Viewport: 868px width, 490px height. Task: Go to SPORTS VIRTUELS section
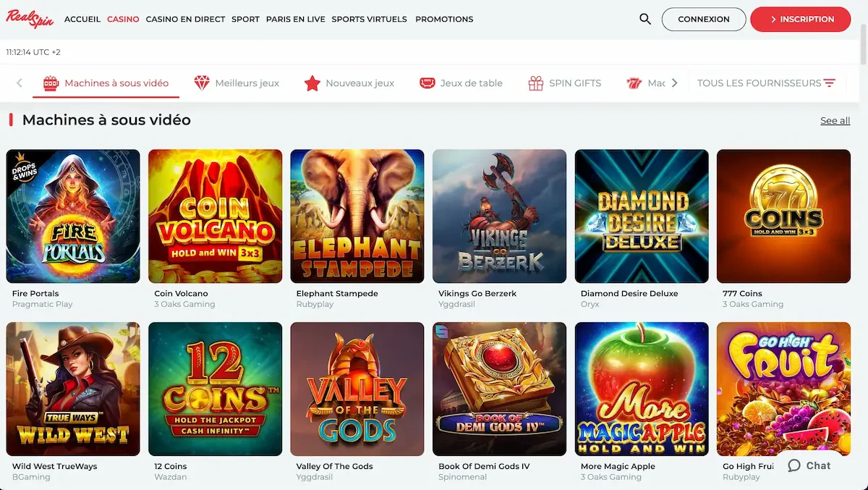click(369, 20)
